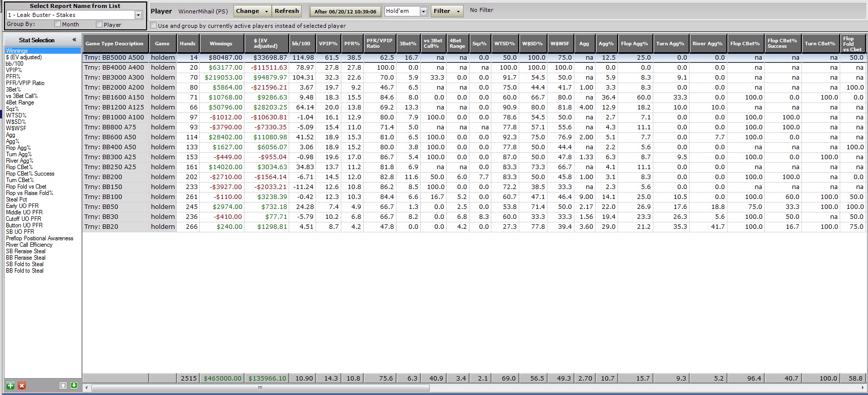868x395 pixels.
Task: Sort by the Winnings column header
Action: [x=221, y=43]
